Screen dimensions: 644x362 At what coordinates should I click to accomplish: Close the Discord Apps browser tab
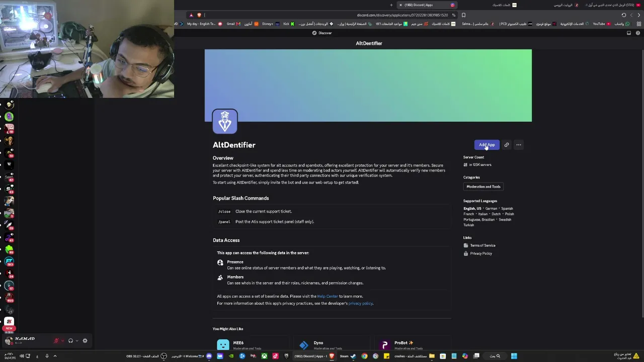click(x=400, y=5)
